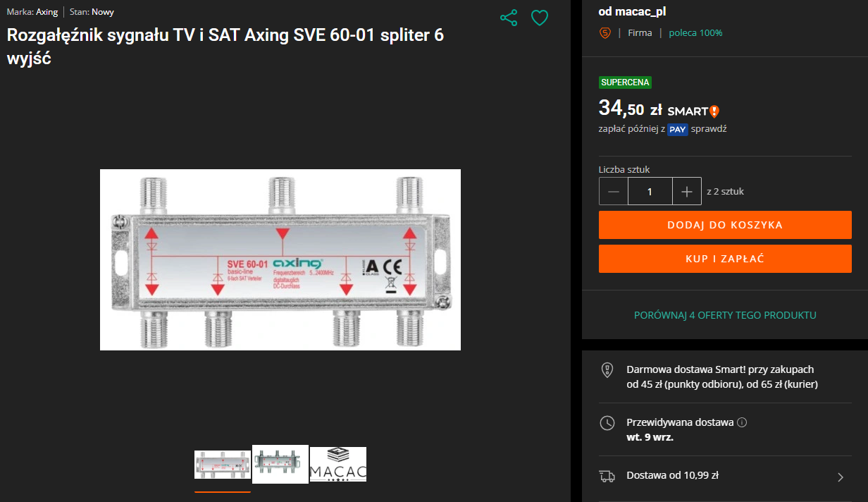Buy now with KUP I ZAPŁAĆ
The image size is (868, 502).
(x=725, y=259)
